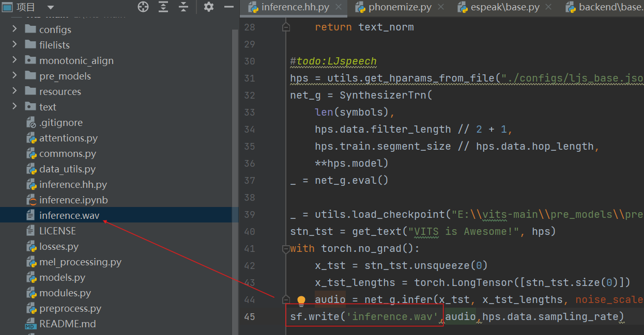The width and height of the screenshot is (644, 335).
Task: Expand the pre_models folder
Action: point(14,76)
